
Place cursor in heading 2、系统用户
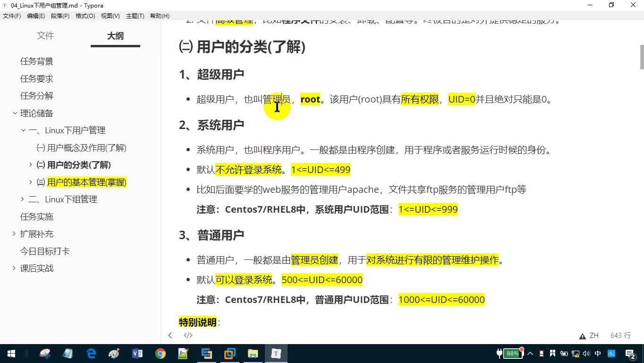coord(212,125)
